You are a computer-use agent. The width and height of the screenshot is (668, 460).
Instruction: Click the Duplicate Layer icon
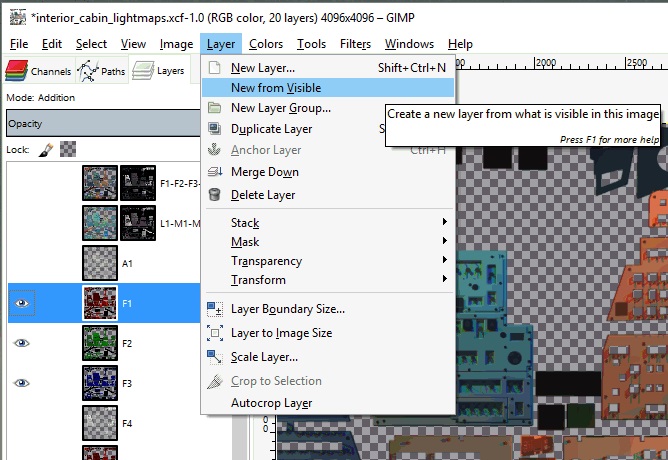coord(214,128)
